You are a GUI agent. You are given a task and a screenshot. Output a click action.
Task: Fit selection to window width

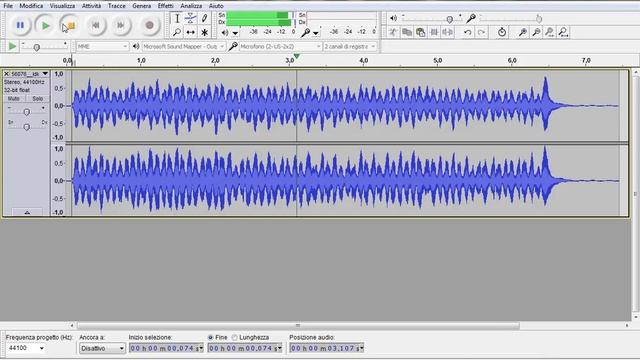pos(550,32)
